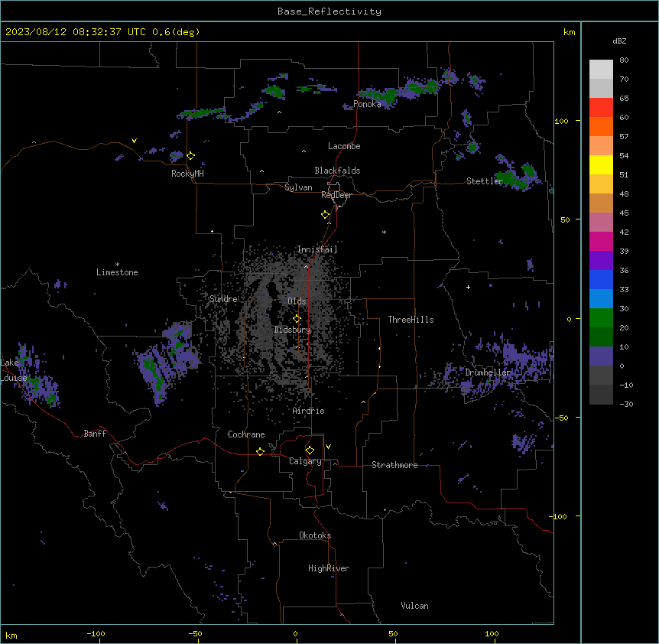Screen dimensions: 659x644
Task: Select the red 60-65 dBZ legend swatch
Action: [601, 108]
